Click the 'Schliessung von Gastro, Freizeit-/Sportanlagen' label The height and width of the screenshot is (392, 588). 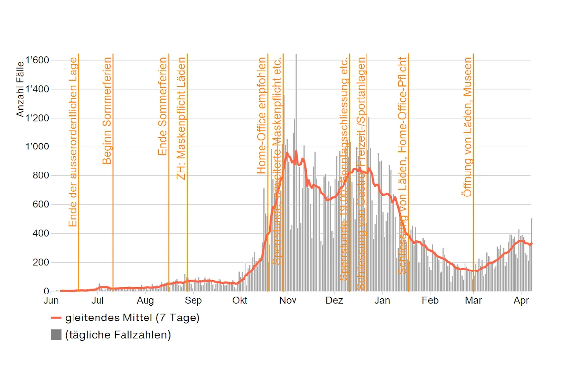[x=361, y=174]
